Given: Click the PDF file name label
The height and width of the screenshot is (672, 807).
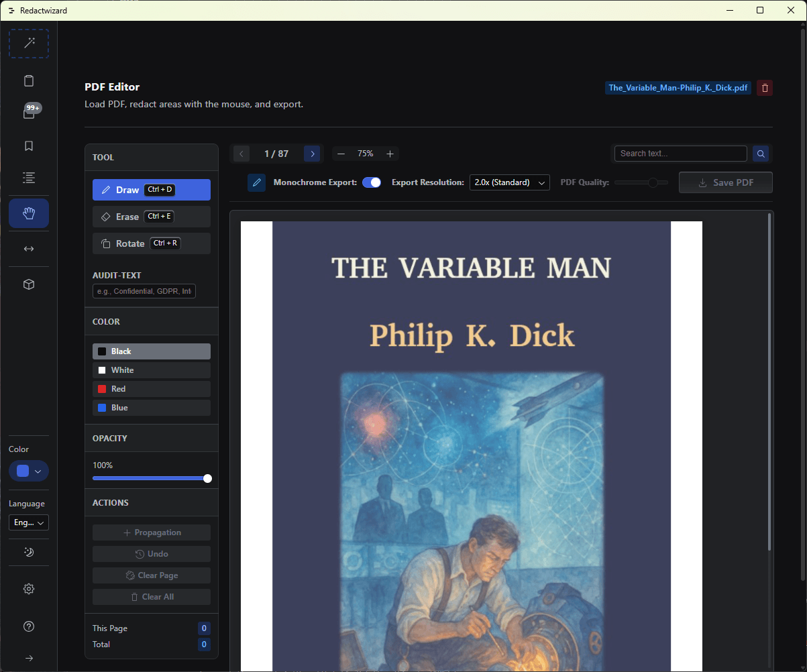Looking at the screenshot, I should point(678,88).
